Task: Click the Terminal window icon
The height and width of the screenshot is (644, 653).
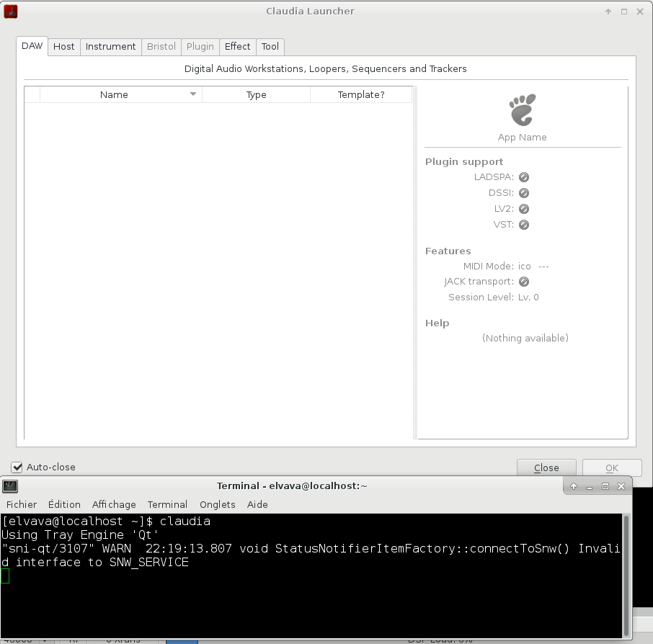Action: pyautogui.click(x=10, y=486)
